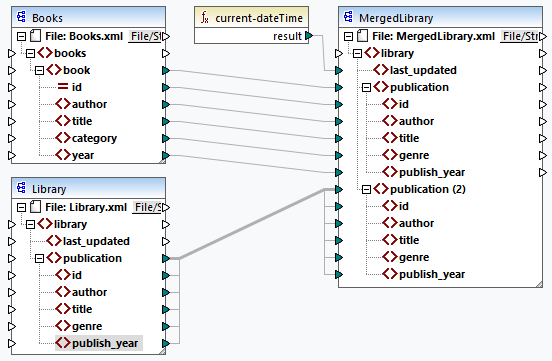This screenshot has width=552, height=361.
Task: Collapse the library node in MergedLibrary
Action: (x=358, y=54)
